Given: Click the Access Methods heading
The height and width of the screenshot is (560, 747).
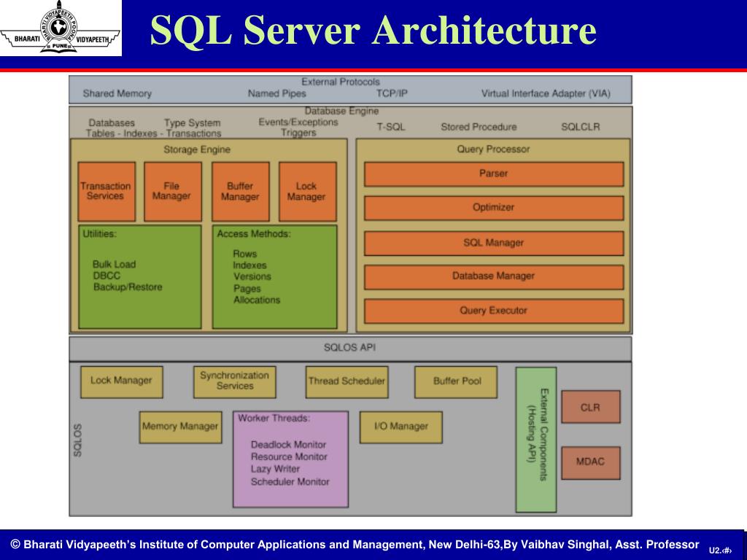Looking at the screenshot, I should (253, 234).
